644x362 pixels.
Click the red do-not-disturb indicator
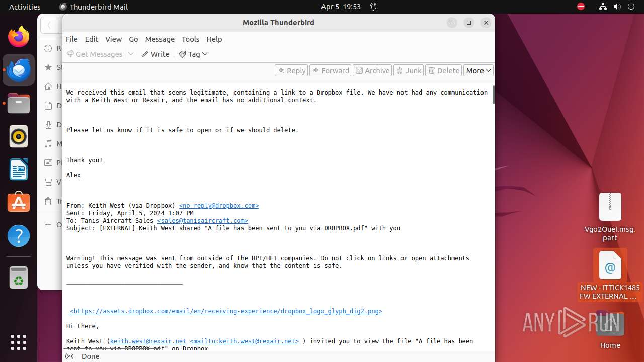(x=581, y=7)
